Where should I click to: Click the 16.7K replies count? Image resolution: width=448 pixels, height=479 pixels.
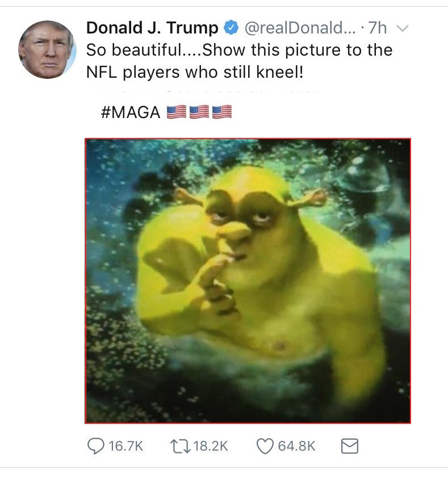[125, 446]
